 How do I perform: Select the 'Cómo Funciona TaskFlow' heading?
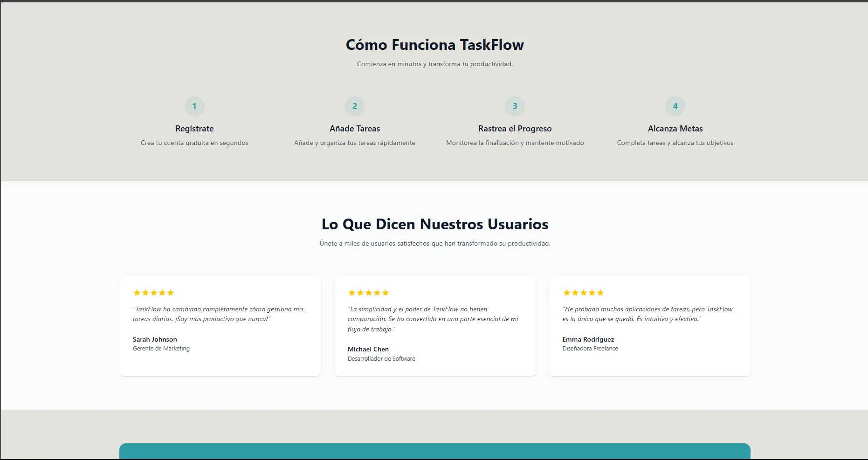coord(435,45)
